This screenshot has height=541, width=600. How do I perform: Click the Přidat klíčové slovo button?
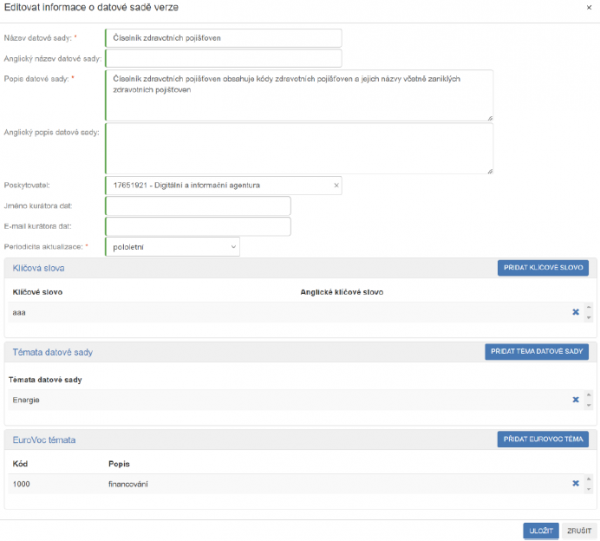click(x=543, y=268)
